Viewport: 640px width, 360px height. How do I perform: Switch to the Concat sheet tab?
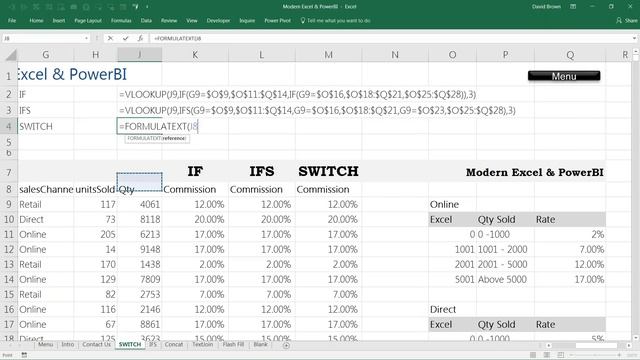(x=174, y=345)
